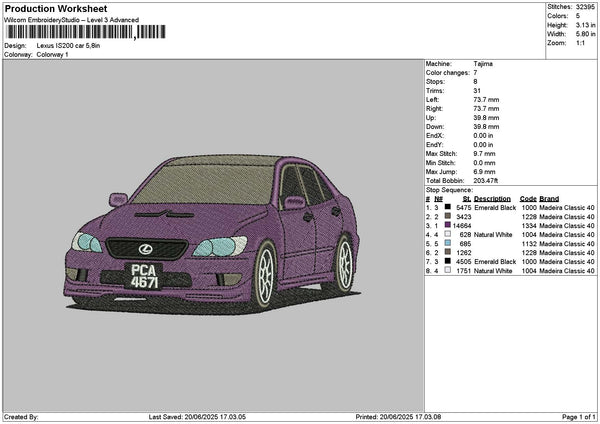The image size is (600, 424).
Task: Click the 'Brand' column header
Action: 549,199
